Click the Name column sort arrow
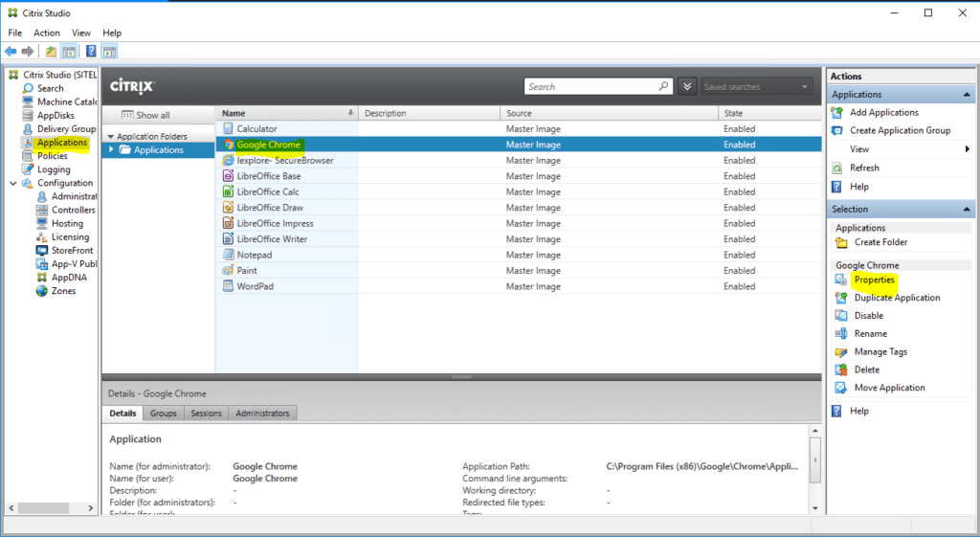980x537 pixels. pyautogui.click(x=350, y=113)
